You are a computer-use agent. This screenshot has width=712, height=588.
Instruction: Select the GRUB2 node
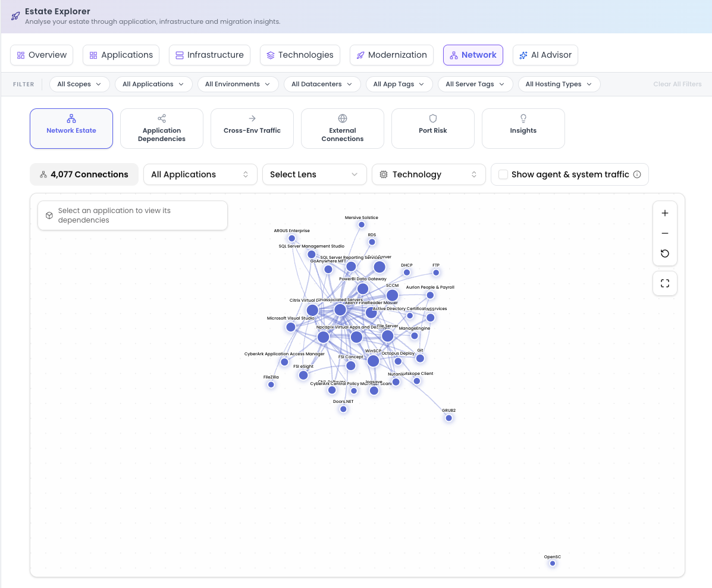(x=448, y=418)
